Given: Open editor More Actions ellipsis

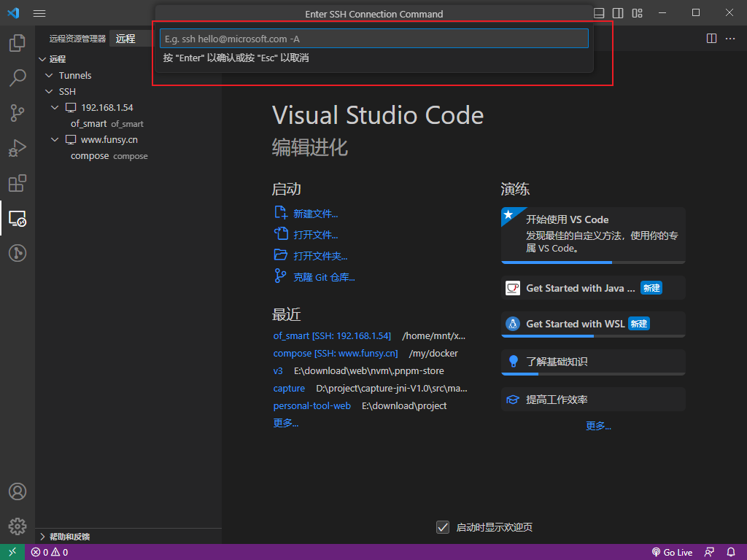Looking at the screenshot, I should click(729, 39).
